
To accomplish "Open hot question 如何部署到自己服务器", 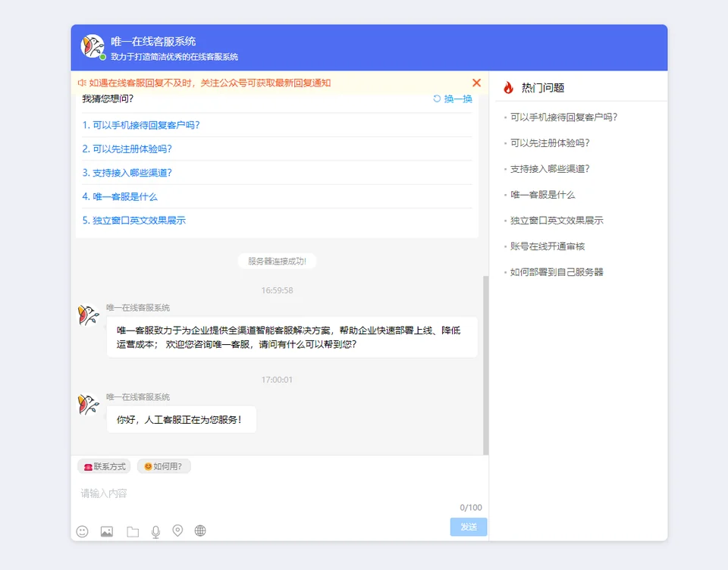I will tap(557, 272).
